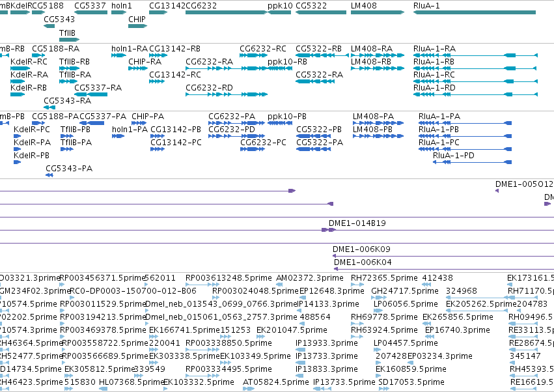Click the CG13142-RB transcript label
This screenshot has height=392, width=554.
pyautogui.click(x=174, y=48)
